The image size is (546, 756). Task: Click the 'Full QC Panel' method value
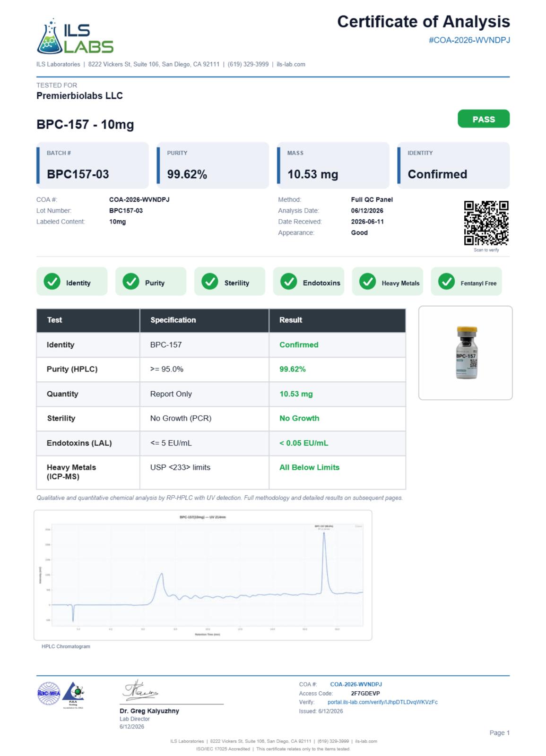pyautogui.click(x=372, y=199)
